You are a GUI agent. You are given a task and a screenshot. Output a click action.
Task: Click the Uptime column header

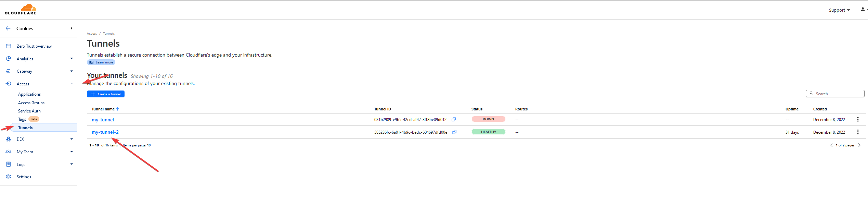point(792,109)
